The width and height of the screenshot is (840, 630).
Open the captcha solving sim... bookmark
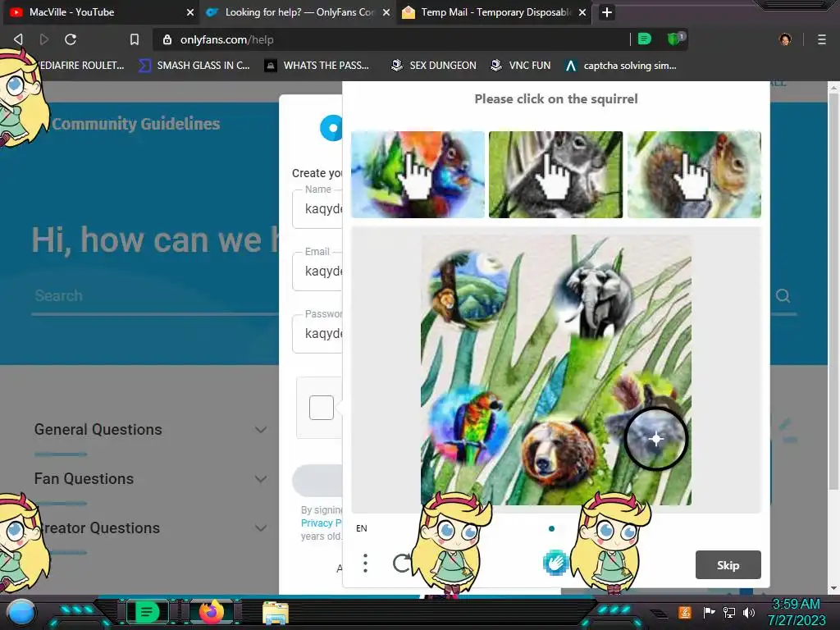(621, 66)
